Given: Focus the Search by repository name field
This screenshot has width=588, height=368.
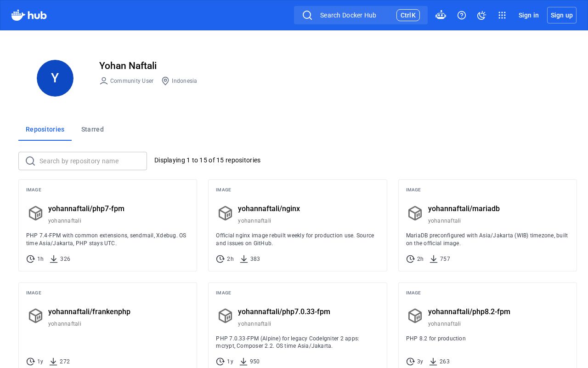Looking at the screenshot, I should pos(83,161).
